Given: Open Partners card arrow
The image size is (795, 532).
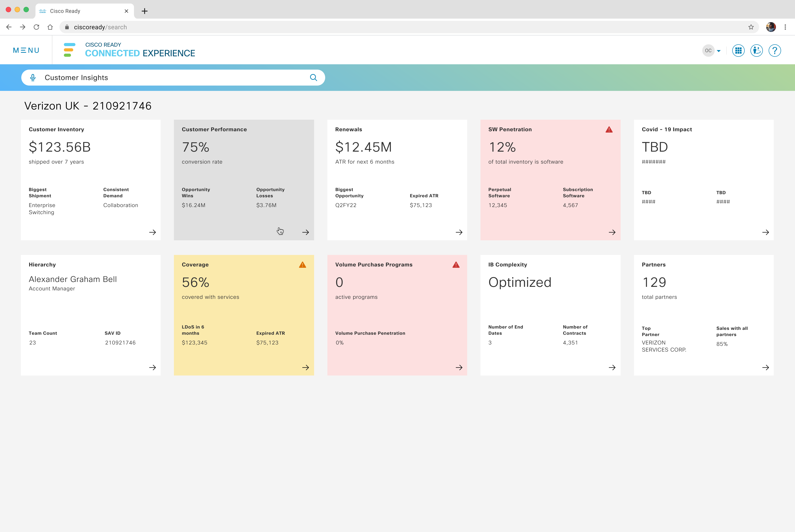Looking at the screenshot, I should click(x=765, y=368).
